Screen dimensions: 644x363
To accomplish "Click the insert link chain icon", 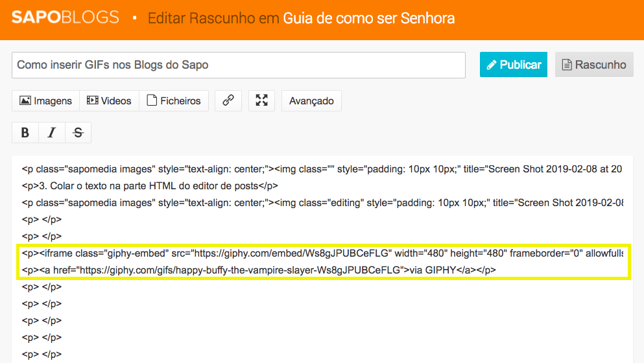I will click(x=228, y=100).
